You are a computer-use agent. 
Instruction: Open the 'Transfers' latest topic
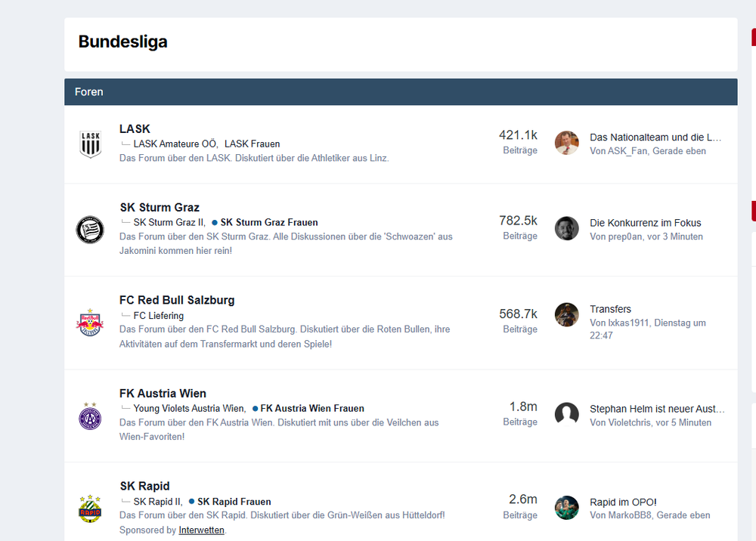tap(610, 309)
